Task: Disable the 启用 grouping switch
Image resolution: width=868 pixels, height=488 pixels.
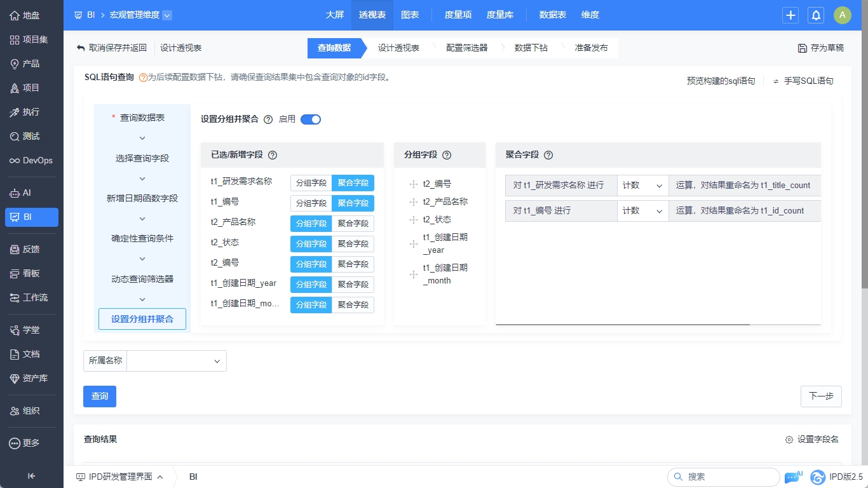Action: (311, 119)
